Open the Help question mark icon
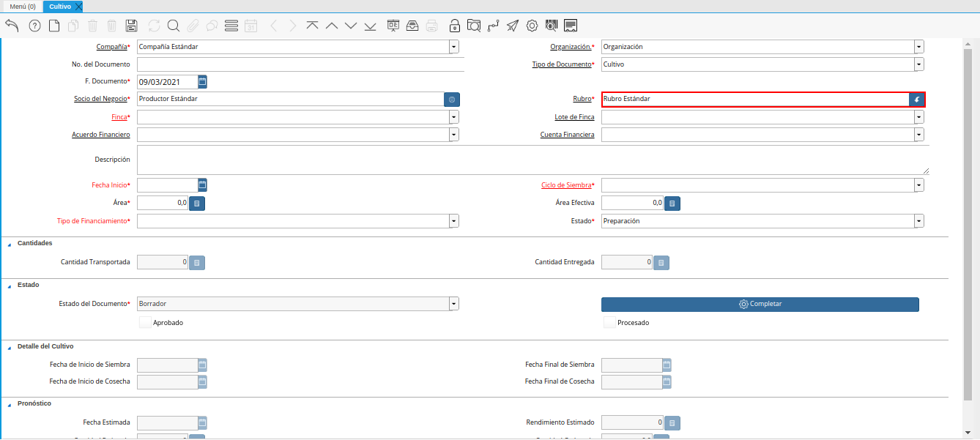 click(x=34, y=26)
